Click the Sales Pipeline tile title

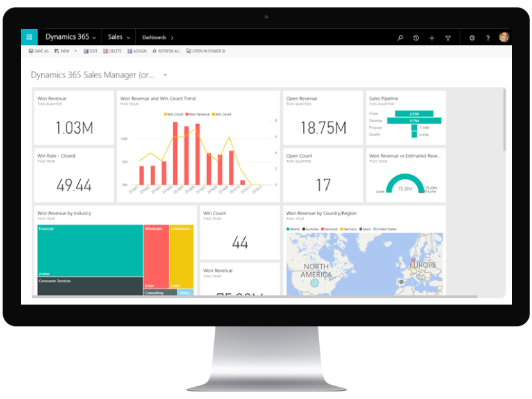[x=384, y=99]
